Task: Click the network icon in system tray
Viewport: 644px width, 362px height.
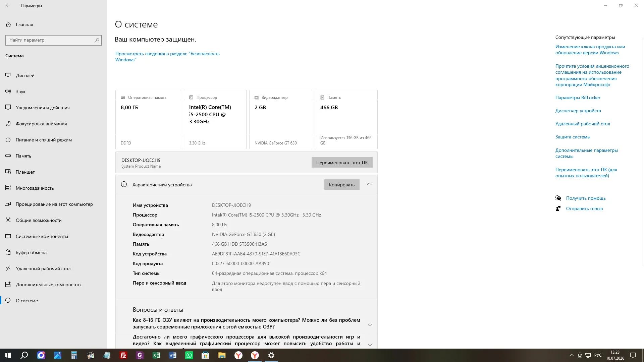Action: click(x=588, y=355)
